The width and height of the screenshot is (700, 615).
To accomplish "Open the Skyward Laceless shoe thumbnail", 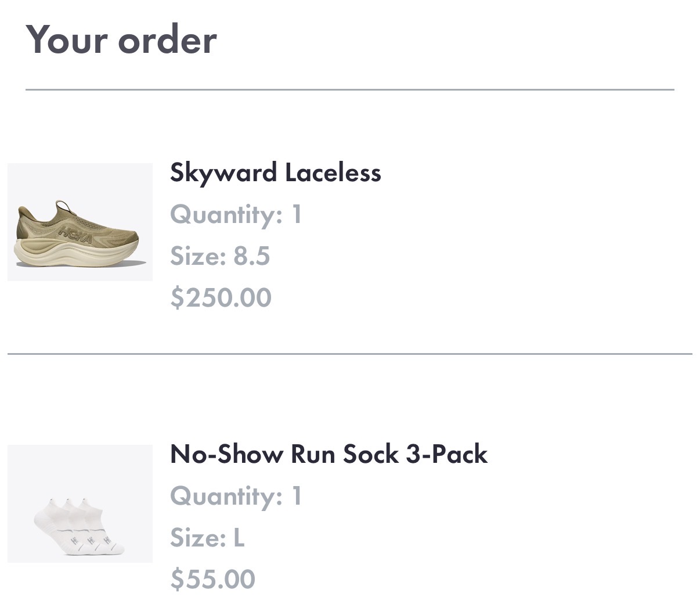I will point(80,222).
